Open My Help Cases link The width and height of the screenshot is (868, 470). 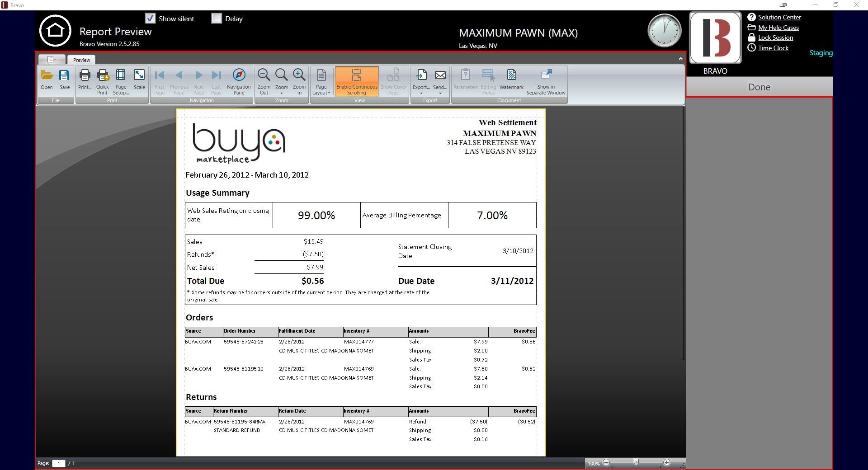coord(778,28)
